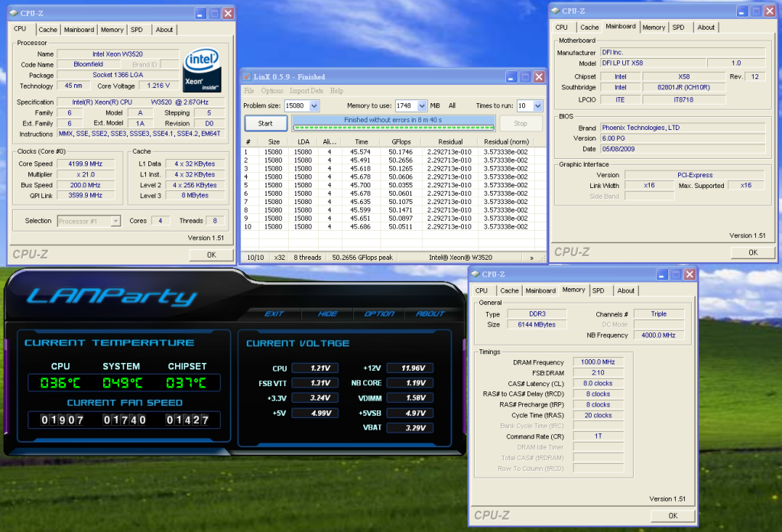Viewport: 782px width, 532px height.
Task: Open the Processor #1 selection dropdown
Action: coord(115,221)
